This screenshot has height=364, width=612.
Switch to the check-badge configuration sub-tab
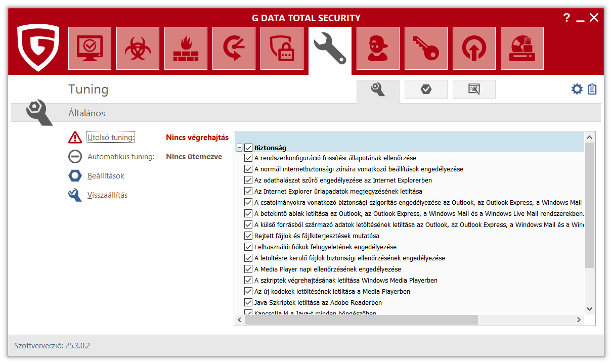[x=426, y=89]
